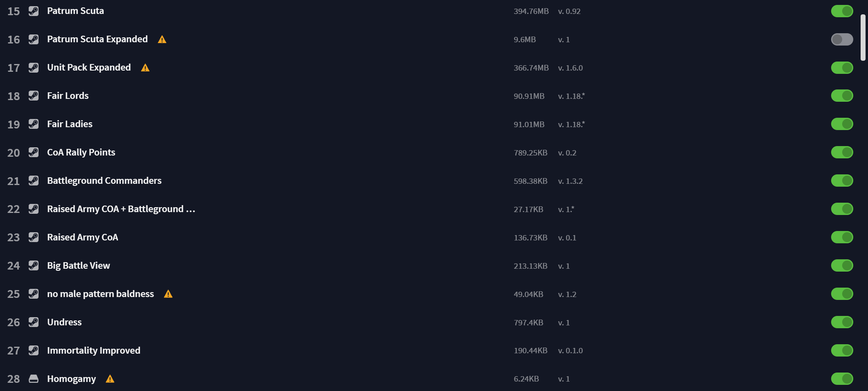Screen dimensions: 868x391
Task: Disable the Unit Pack Expanded toggle
Action: pos(842,68)
